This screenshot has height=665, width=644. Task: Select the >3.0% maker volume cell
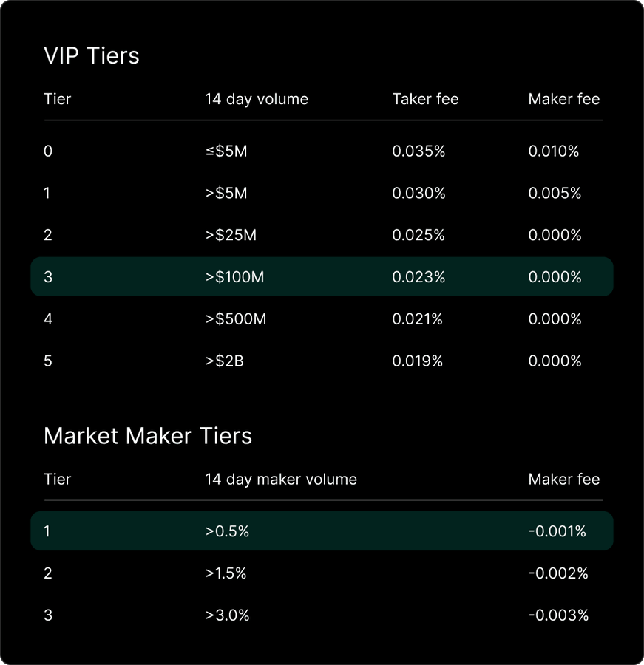point(227,615)
